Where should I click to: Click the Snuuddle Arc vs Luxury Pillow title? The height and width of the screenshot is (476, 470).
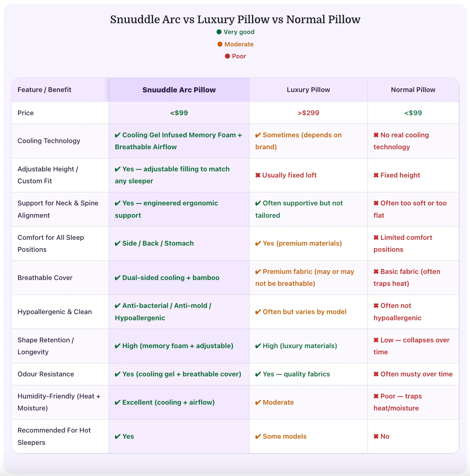[x=235, y=19]
